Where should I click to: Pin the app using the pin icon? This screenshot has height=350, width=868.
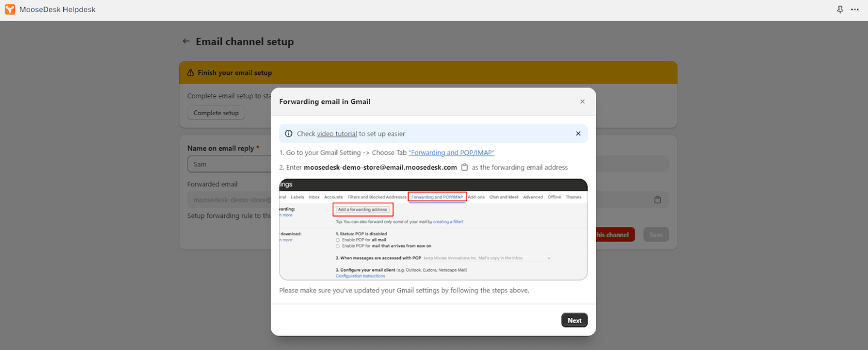[x=840, y=10]
